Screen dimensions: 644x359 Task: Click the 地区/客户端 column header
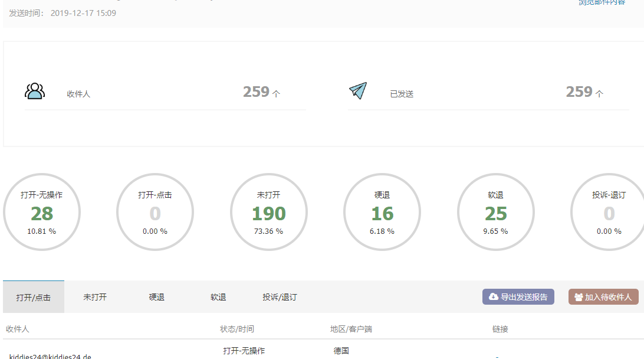tap(351, 329)
